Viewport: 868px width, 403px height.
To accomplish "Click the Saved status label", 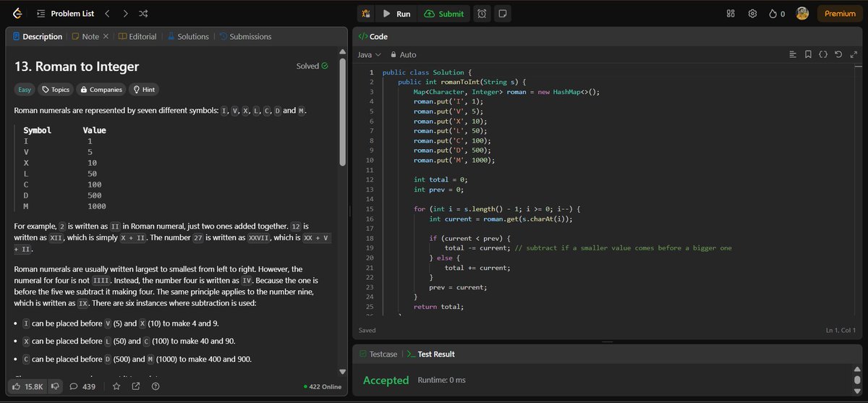I will [367, 330].
